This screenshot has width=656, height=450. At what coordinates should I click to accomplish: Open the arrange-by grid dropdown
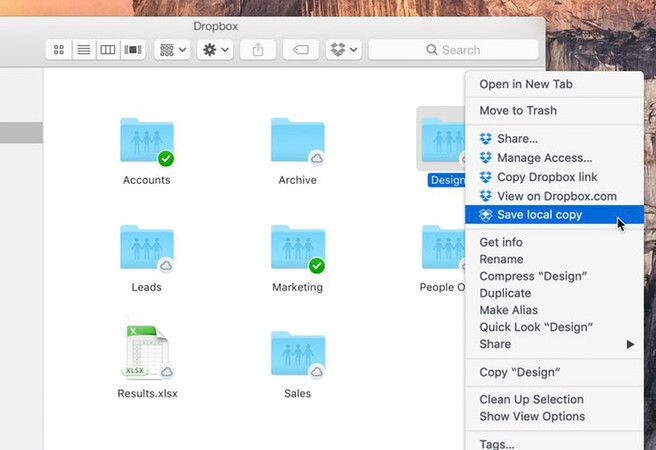[x=172, y=50]
